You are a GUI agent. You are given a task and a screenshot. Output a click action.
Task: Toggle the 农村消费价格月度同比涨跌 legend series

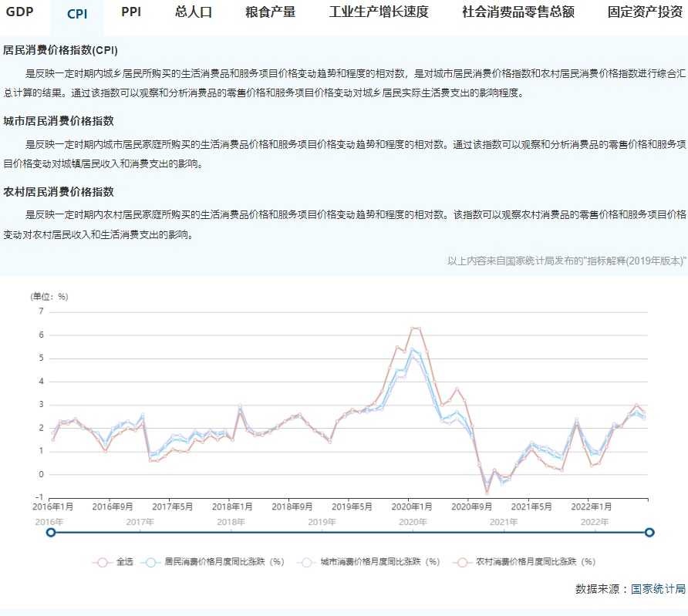click(525, 562)
